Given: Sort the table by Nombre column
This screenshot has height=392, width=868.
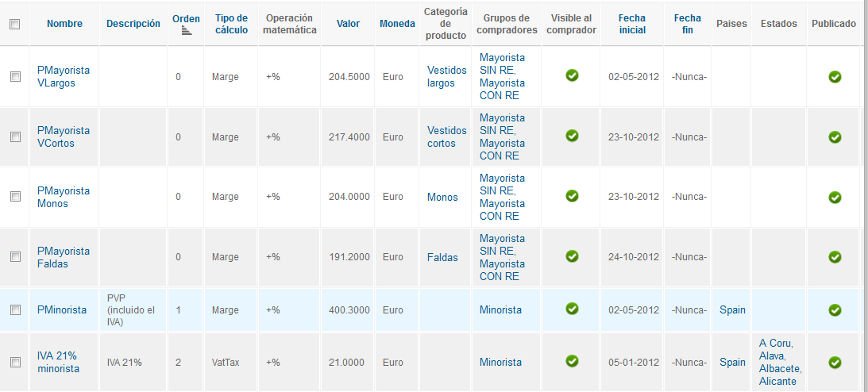Looking at the screenshot, I should click(65, 24).
